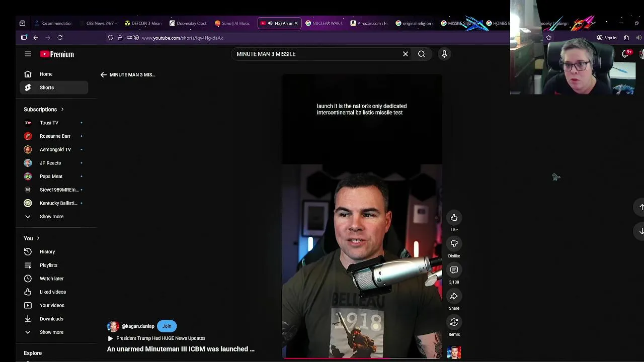Close the active YouTube tab
644x362 pixels.
pos(296,23)
